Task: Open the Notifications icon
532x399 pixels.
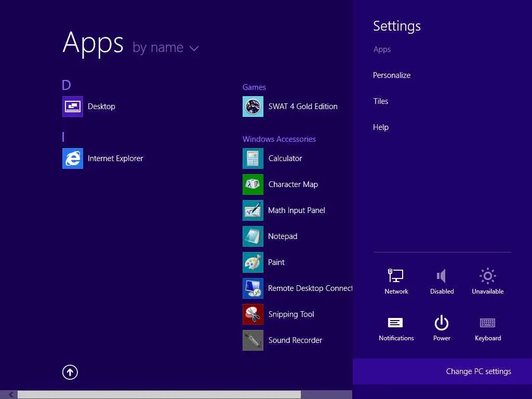Action: (x=395, y=322)
